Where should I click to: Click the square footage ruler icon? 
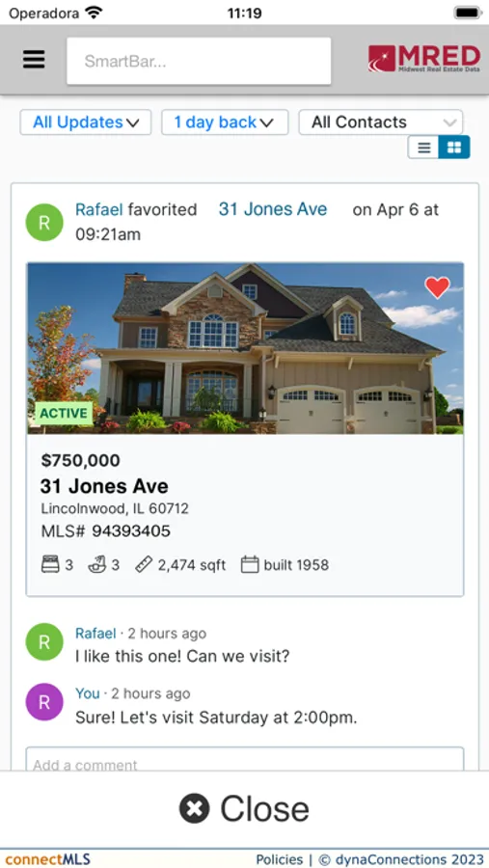pyautogui.click(x=144, y=565)
